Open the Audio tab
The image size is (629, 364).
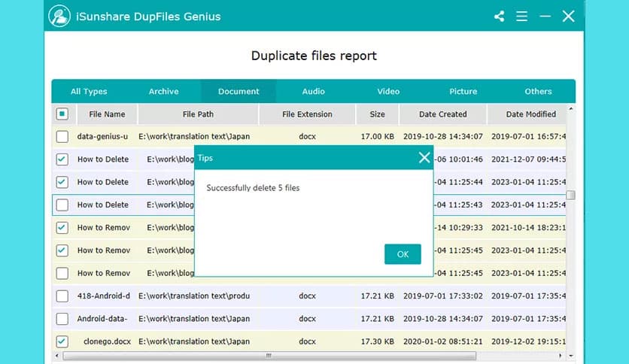313,92
